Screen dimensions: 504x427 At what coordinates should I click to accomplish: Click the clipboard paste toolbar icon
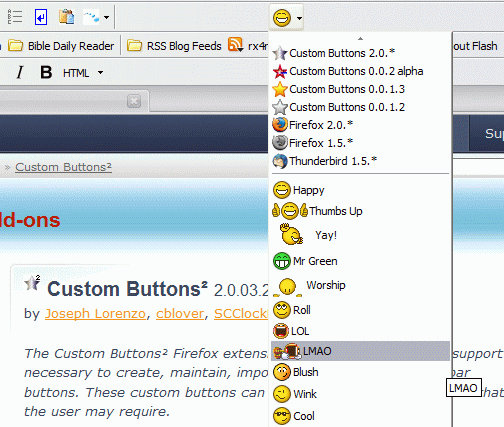(66, 17)
